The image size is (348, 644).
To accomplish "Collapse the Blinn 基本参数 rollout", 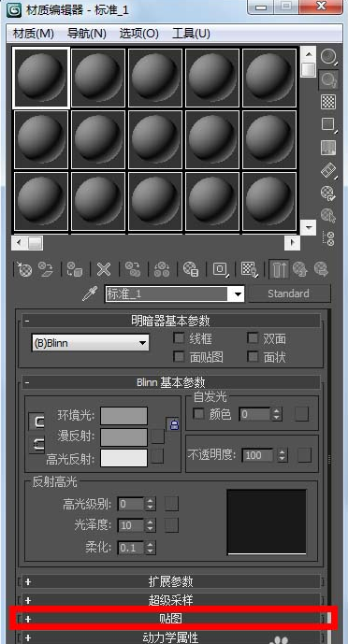I will click(x=171, y=383).
